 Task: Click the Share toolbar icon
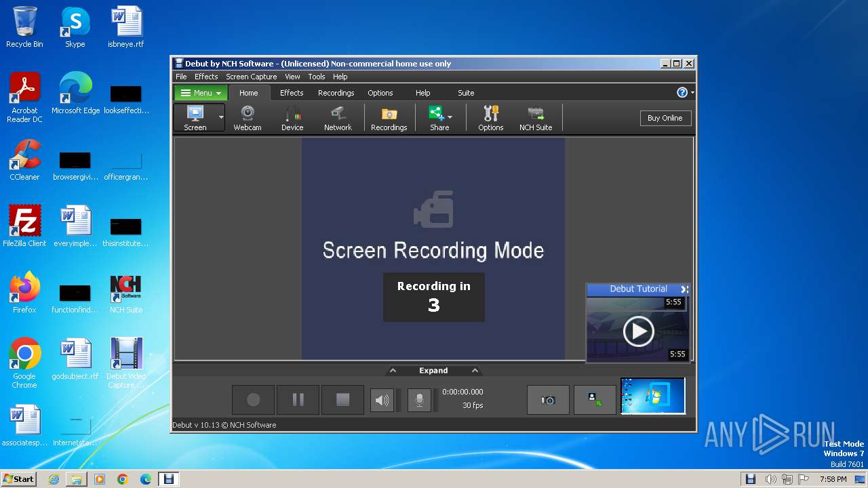438,118
